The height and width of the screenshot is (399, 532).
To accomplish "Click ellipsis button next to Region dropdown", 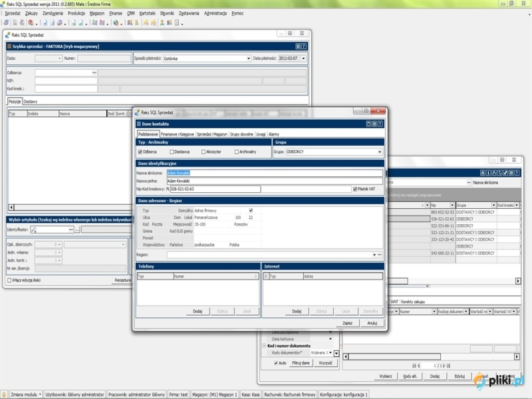I will [x=380, y=255].
